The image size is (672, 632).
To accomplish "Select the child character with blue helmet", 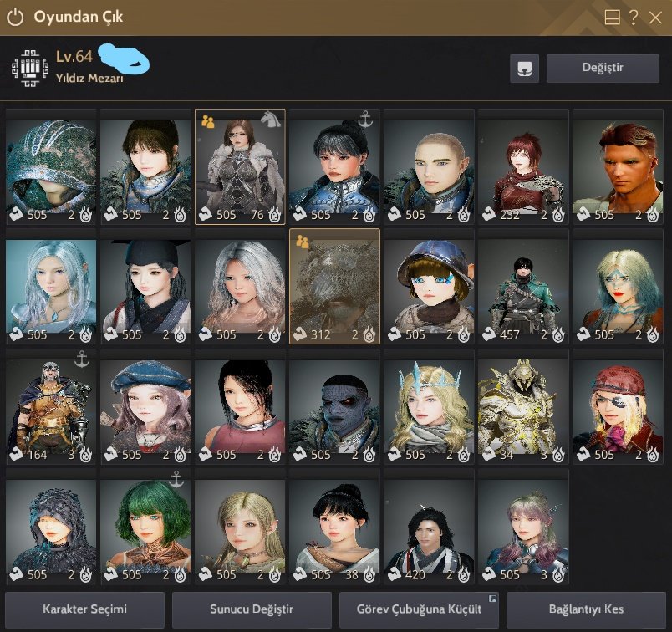I will [429, 287].
